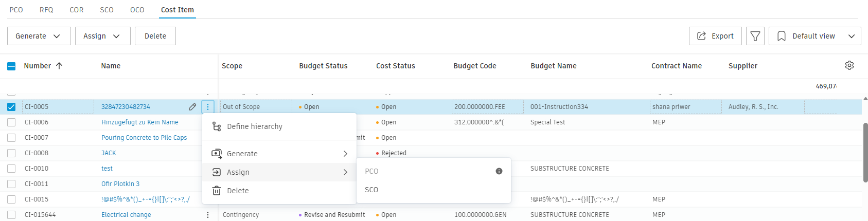Click the edit pencil in row CI-0005

tap(192, 107)
